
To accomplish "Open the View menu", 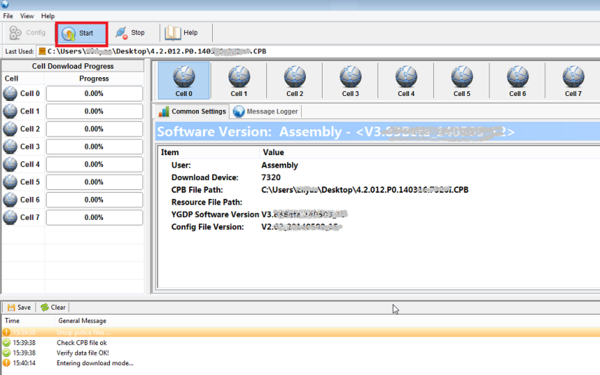I will (27, 16).
